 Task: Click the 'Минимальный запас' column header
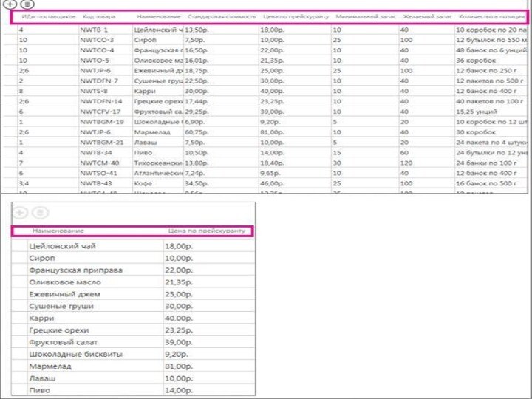[366, 16]
